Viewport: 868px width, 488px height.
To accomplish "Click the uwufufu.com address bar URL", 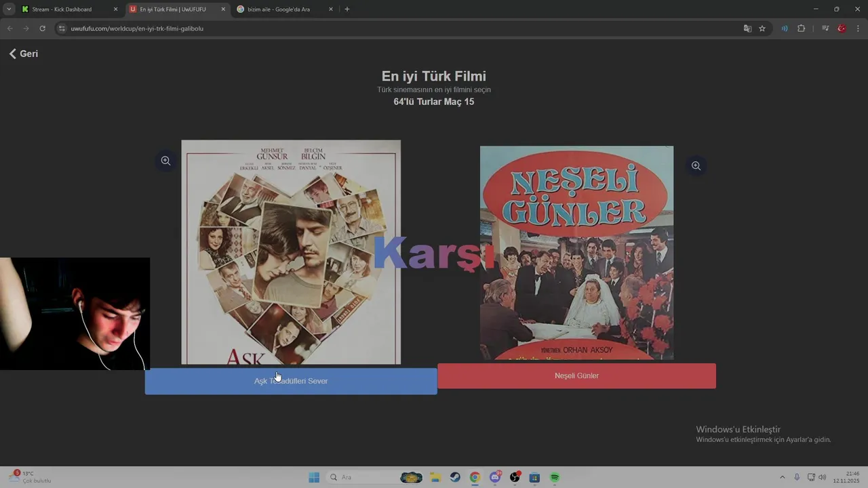I will [x=137, y=28].
